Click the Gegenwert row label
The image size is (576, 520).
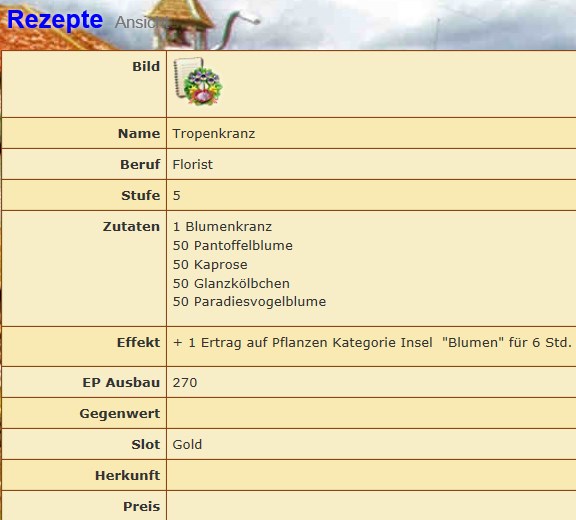point(120,414)
